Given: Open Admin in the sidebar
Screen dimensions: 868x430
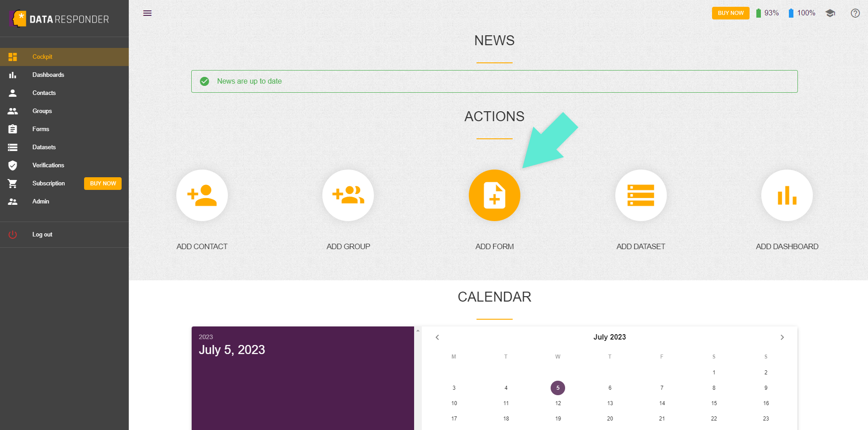Looking at the screenshot, I should pyautogui.click(x=64, y=202).
